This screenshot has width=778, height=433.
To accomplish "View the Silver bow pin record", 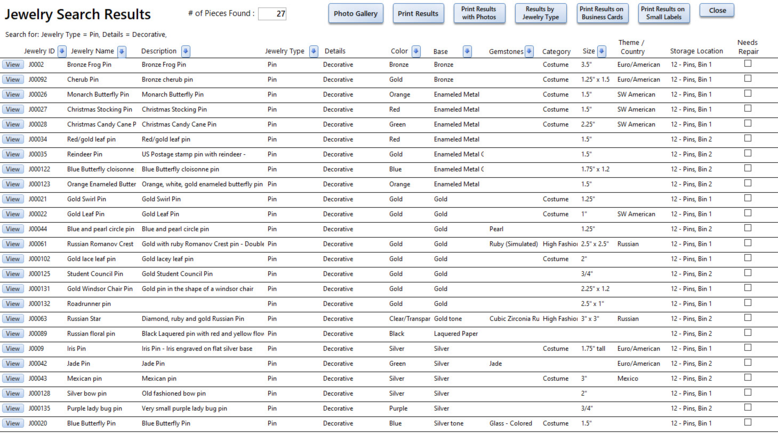I will [x=12, y=393].
